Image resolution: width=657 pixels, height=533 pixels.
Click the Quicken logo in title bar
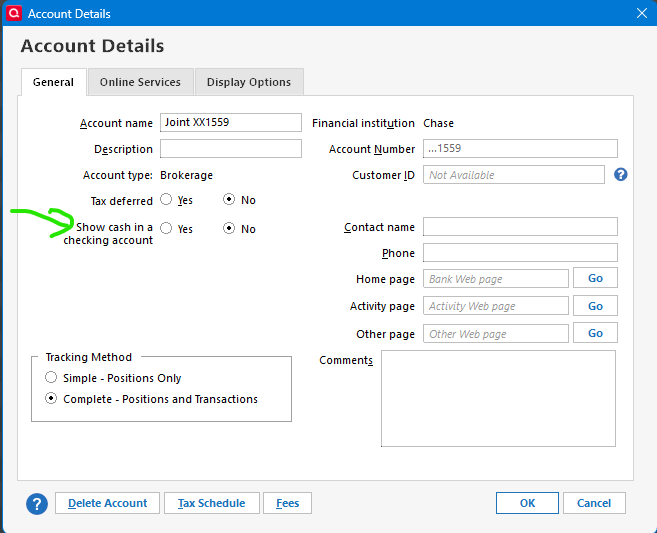pyautogui.click(x=13, y=14)
